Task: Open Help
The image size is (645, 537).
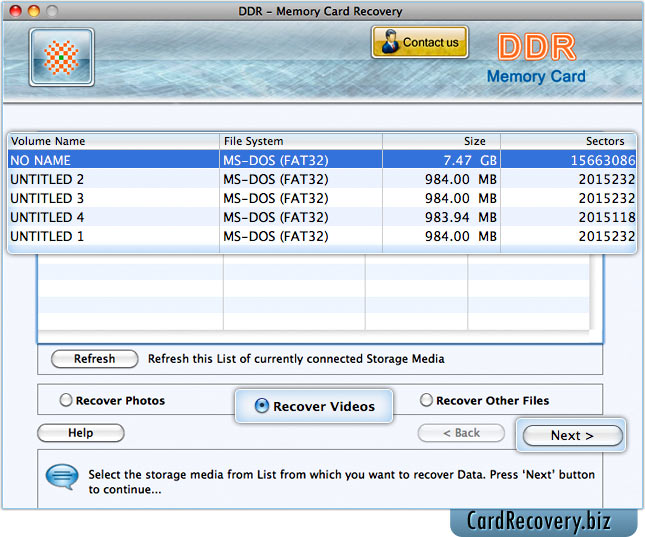Action: pyautogui.click(x=81, y=433)
